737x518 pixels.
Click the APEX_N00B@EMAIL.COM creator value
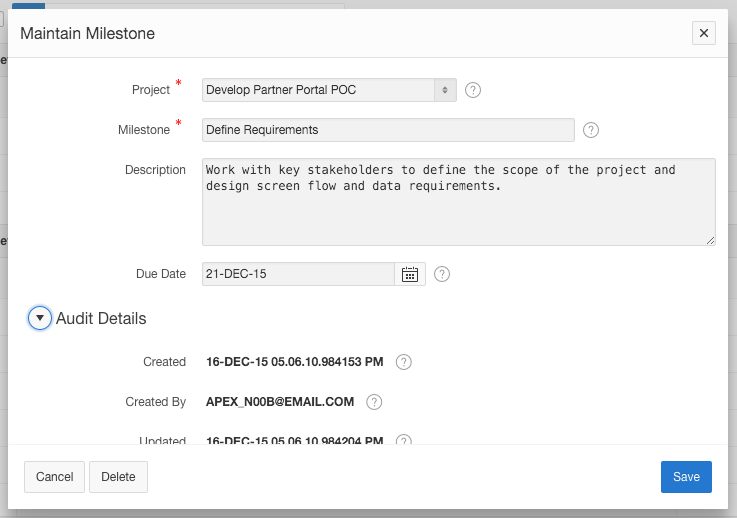click(280, 402)
